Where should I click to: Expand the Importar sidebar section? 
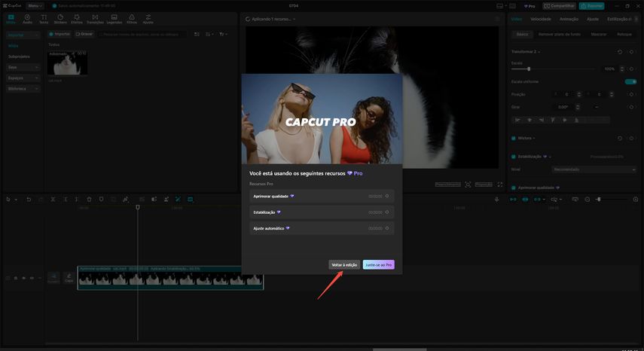23,35
